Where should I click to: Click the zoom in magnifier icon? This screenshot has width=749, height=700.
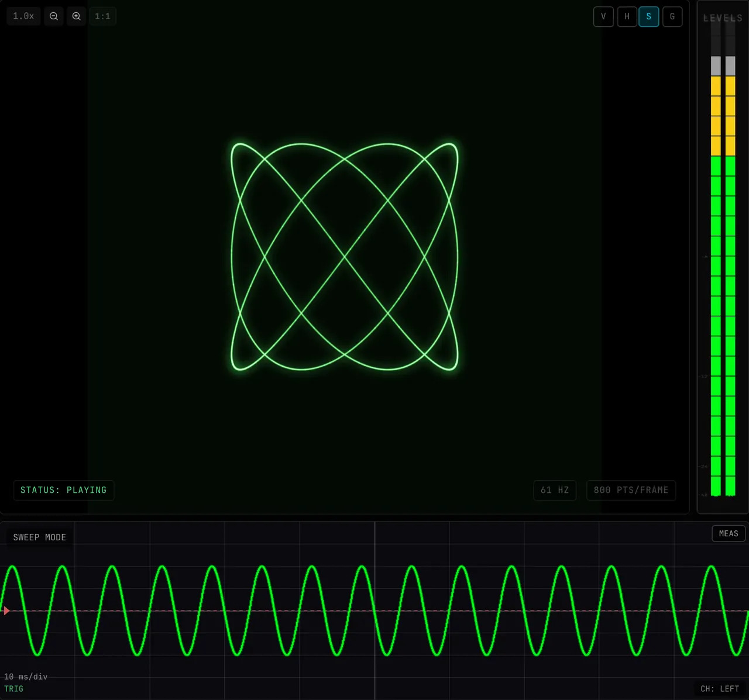coord(77,16)
